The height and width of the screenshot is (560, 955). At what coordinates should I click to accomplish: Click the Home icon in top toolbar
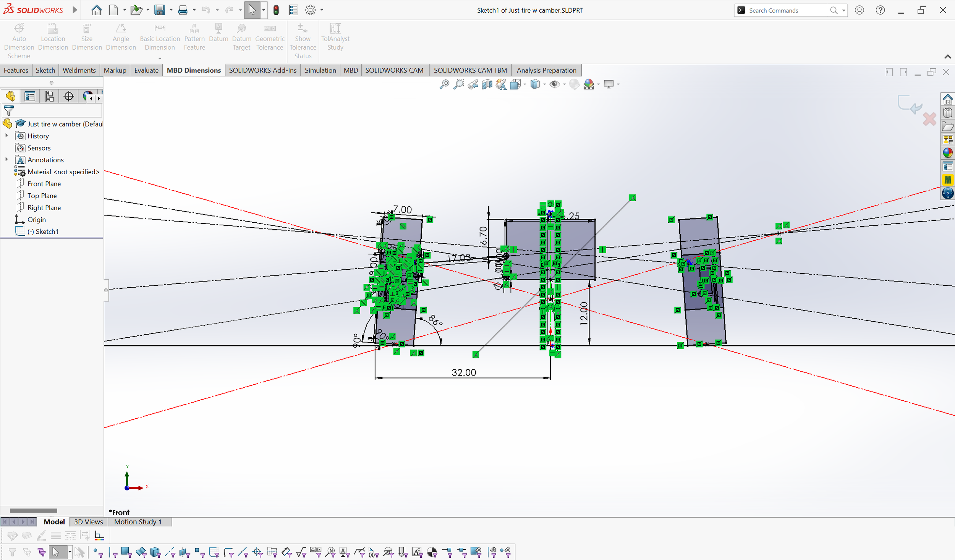[96, 10]
